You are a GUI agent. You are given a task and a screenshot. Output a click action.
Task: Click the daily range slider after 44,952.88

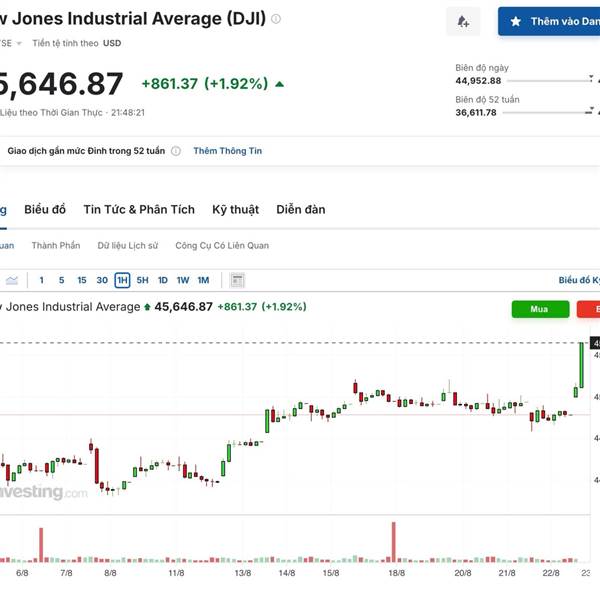pyautogui.click(x=550, y=81)
